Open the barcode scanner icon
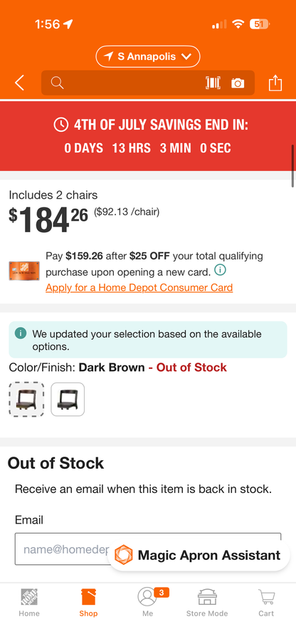This screenshot has width=296, height=644. [213, 83]
